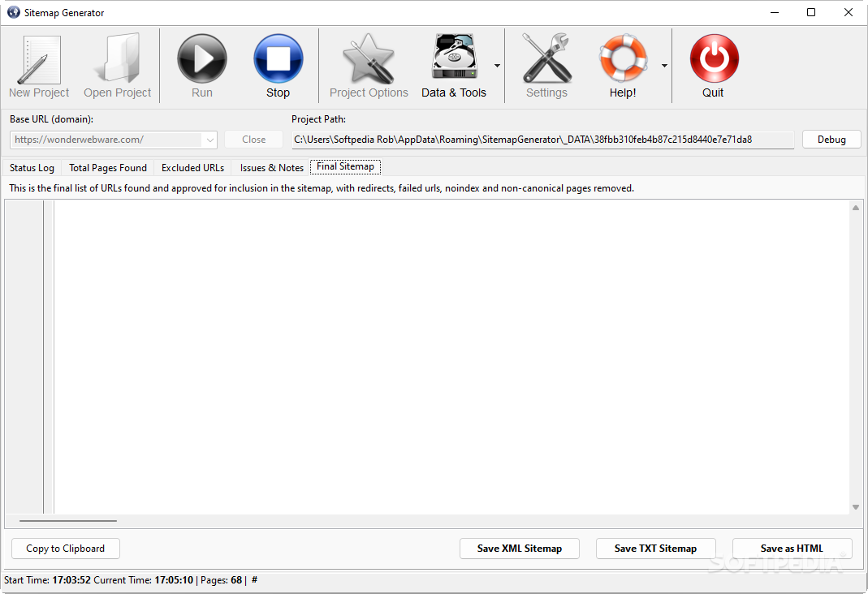This screenshot has height=594, width=868.
Task: Switch to the Status Log tab
Action: coord(32,168)
